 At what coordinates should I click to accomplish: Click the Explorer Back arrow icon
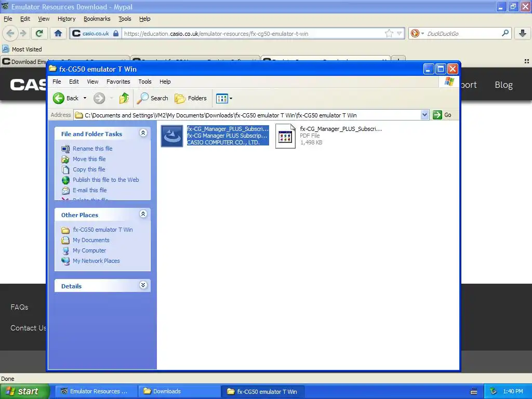(58, 98)
